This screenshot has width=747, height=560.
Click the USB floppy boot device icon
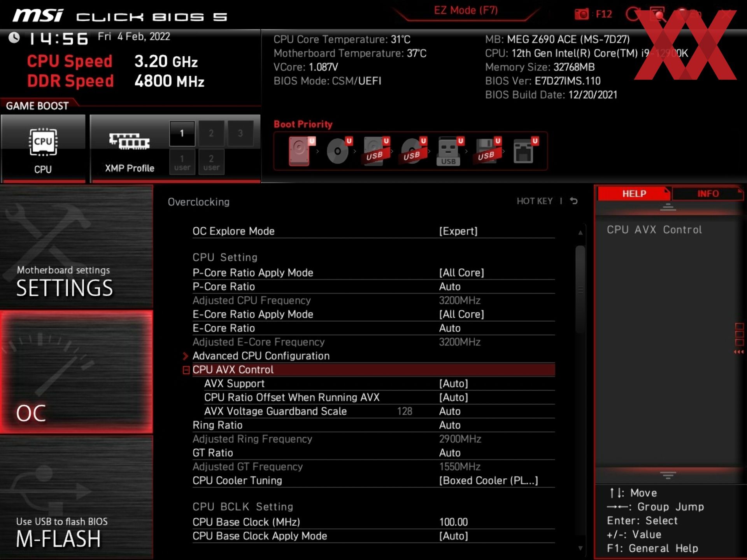point(488,151)
